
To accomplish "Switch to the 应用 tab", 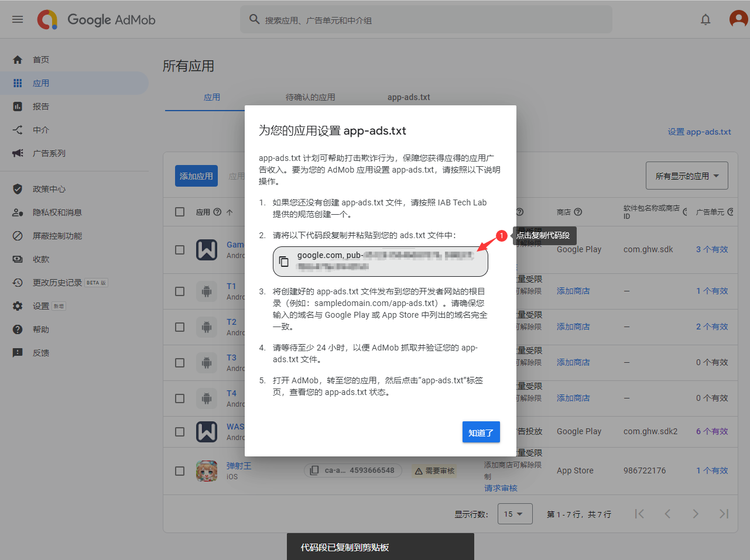I will click(212, 97).
